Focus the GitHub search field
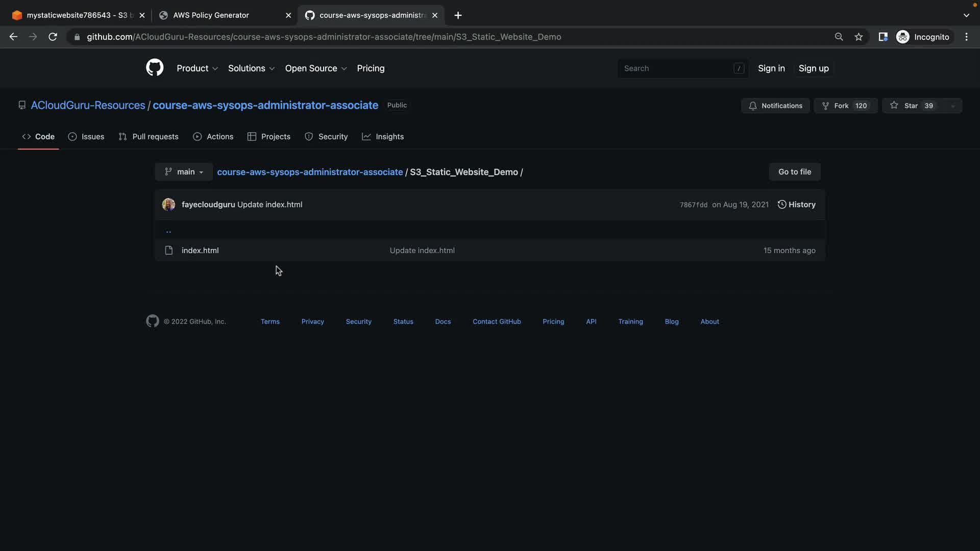Screen dimensions: 980x551 tap(676, 68)
